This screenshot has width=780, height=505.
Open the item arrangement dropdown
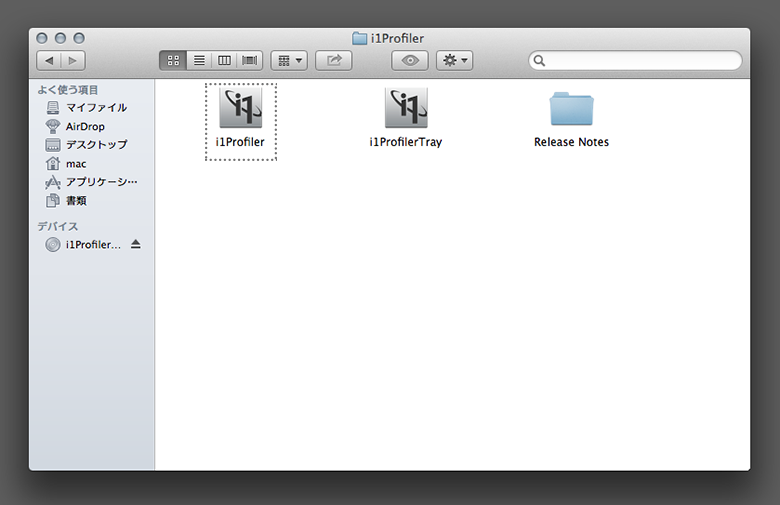coord(289,61)
